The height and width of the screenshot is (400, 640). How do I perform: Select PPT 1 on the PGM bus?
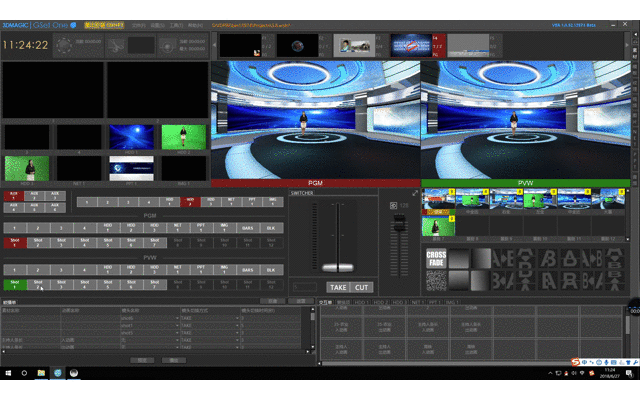pyautogui.click(x=201, y=227)
